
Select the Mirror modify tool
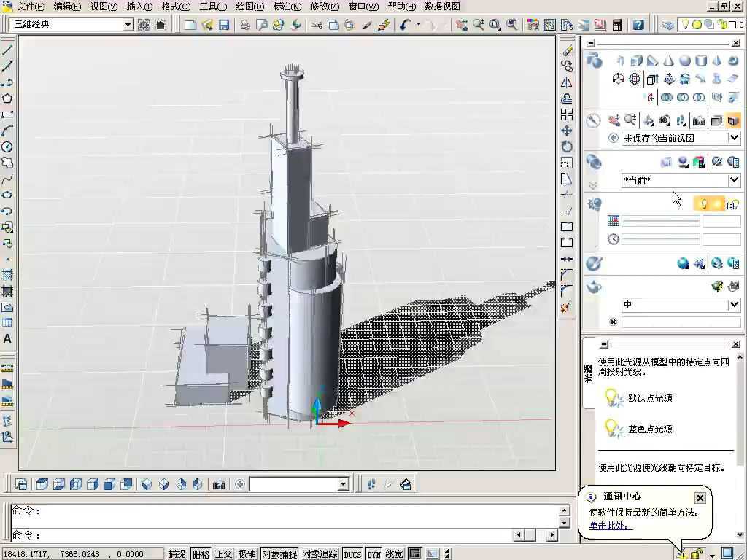(x=567, y=82)
